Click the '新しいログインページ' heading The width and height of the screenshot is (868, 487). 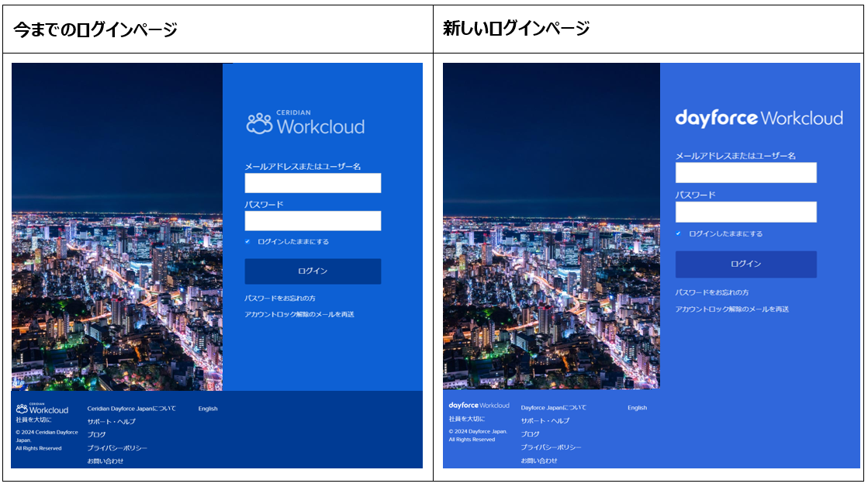pos(516,28)
